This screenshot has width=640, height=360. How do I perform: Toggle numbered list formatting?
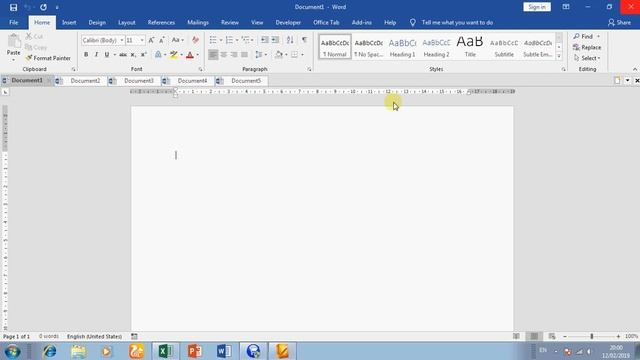[229, 40]
